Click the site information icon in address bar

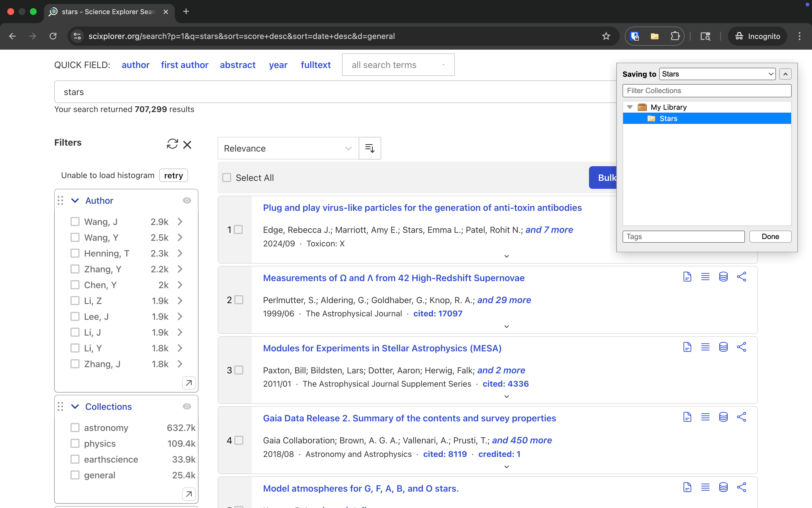(x=78, y=36)
